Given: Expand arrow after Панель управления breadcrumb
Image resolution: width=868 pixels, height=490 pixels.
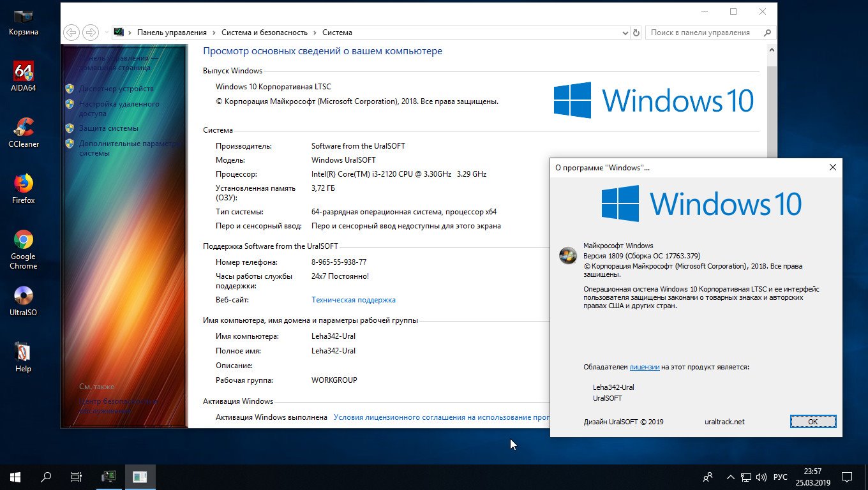Looking at the screenshot, I should 214,33.
